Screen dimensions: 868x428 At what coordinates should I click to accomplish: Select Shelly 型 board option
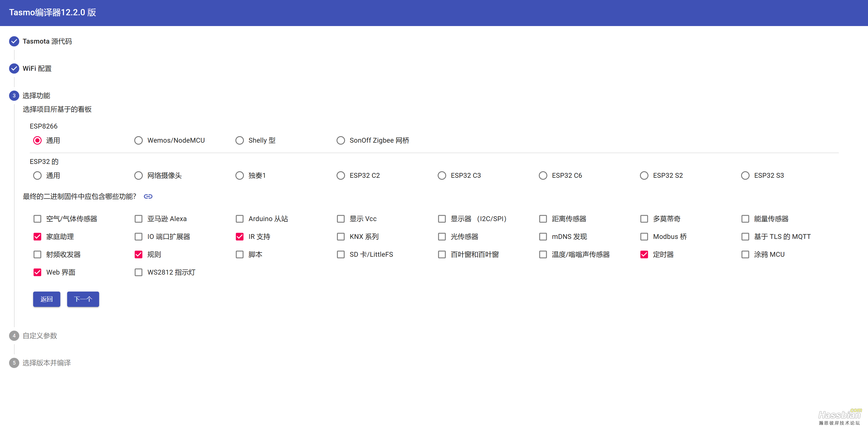[x=240, y=140]
